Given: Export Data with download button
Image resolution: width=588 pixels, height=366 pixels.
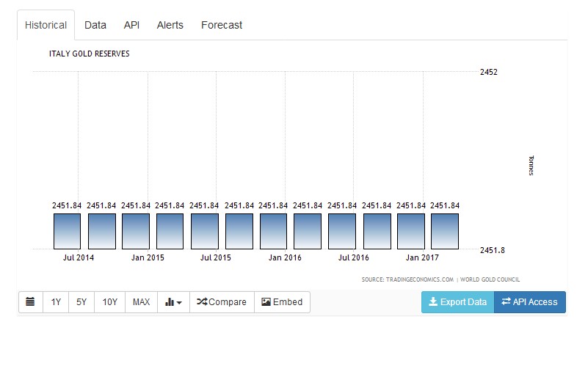Looking at the screenshot, I should (x=457, y=302).
